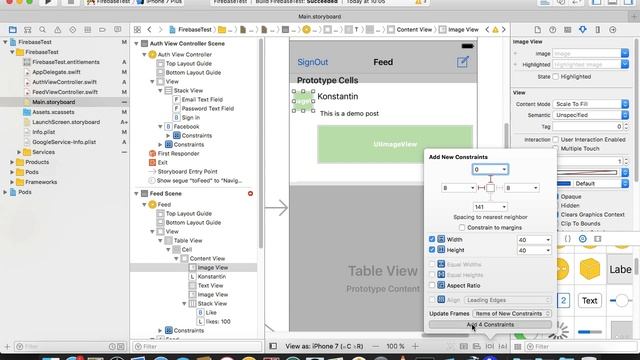The height and width of the screenshot is (360, 640).
Task: Click the related items grid icon
Action: coord(137,30)
